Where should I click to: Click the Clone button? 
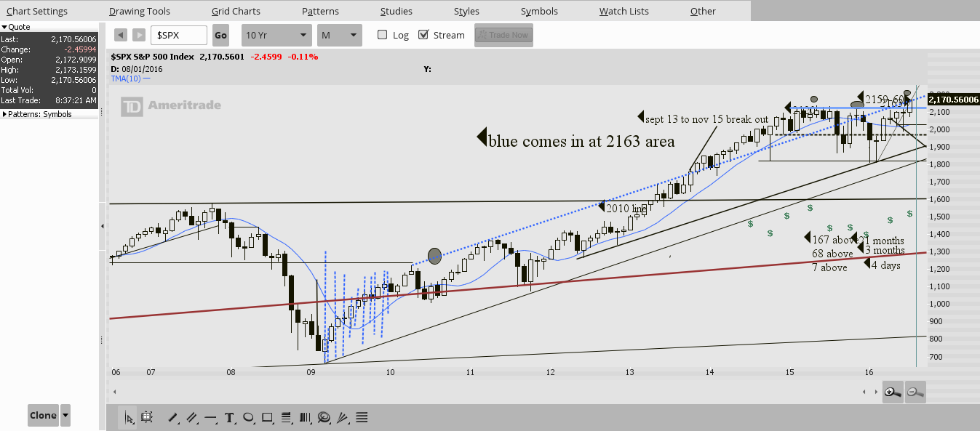[43, 416]
